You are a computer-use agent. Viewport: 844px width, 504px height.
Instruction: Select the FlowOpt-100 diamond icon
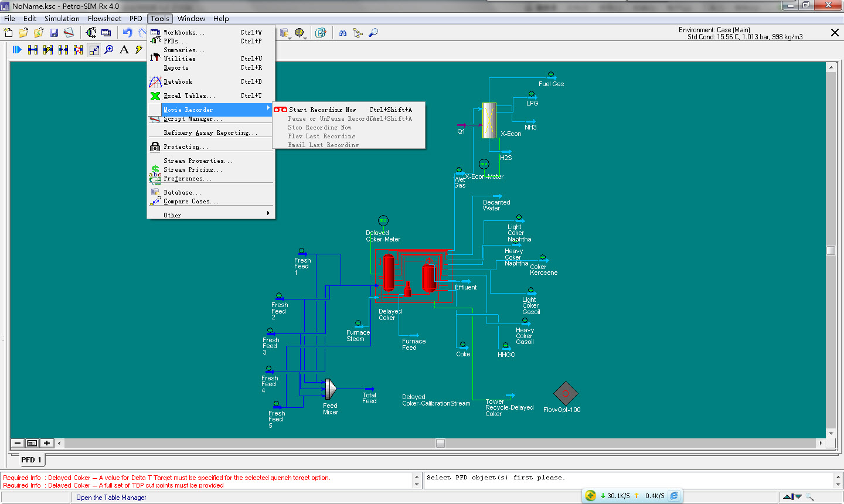(566, 393)
